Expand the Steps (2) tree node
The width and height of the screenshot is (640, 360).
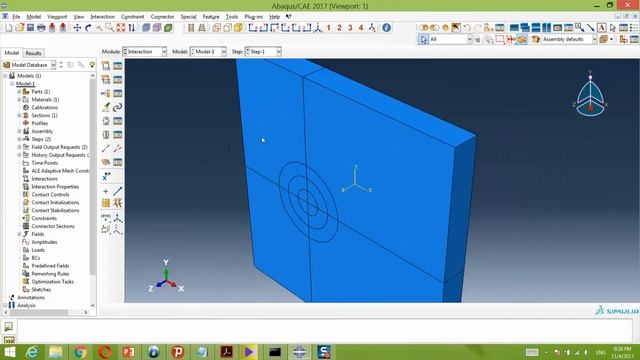pos(19,139)
